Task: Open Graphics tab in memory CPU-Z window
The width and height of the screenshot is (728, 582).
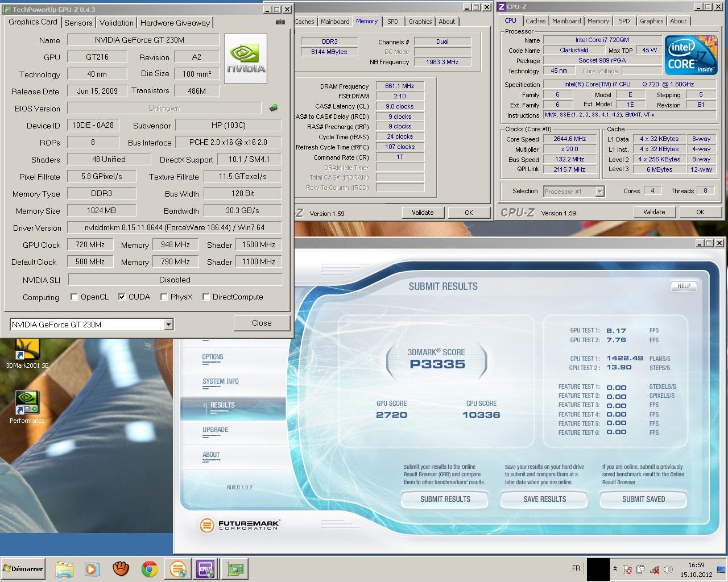Action: pos(420,22)
